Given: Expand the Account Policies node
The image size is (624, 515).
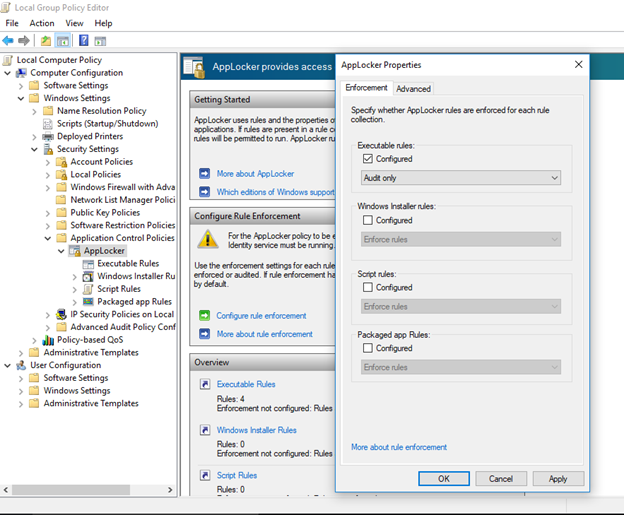Looking at the screenshot, I should (48, 162).
